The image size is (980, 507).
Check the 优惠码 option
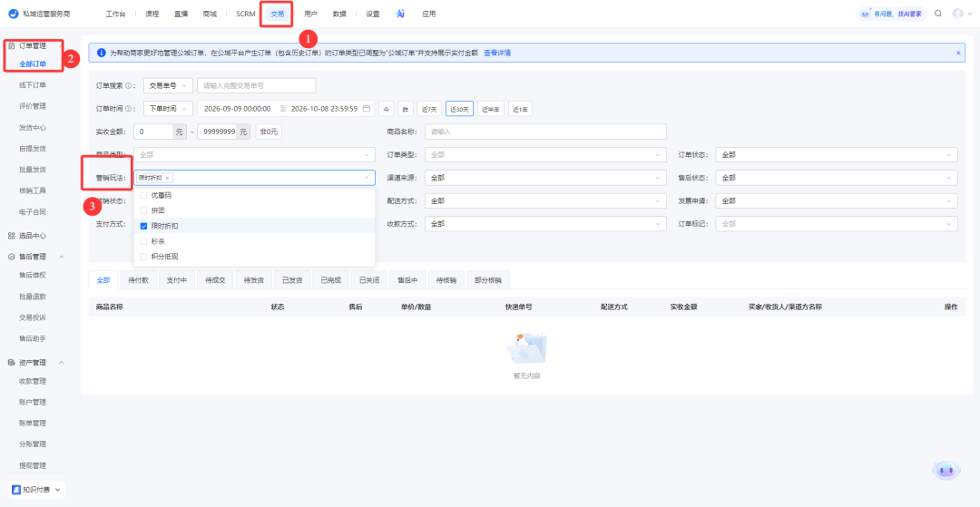click(143, 195)
